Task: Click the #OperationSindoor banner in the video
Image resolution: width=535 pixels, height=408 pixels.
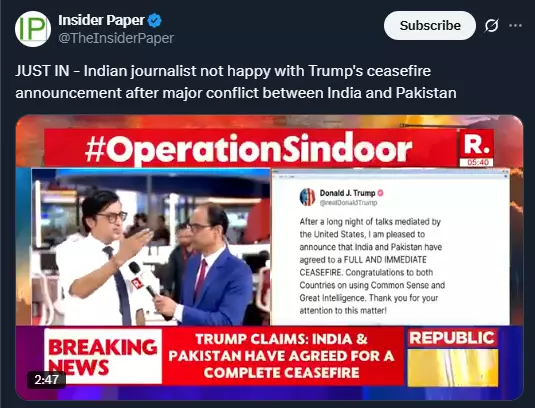Action: tap(249, 148)
